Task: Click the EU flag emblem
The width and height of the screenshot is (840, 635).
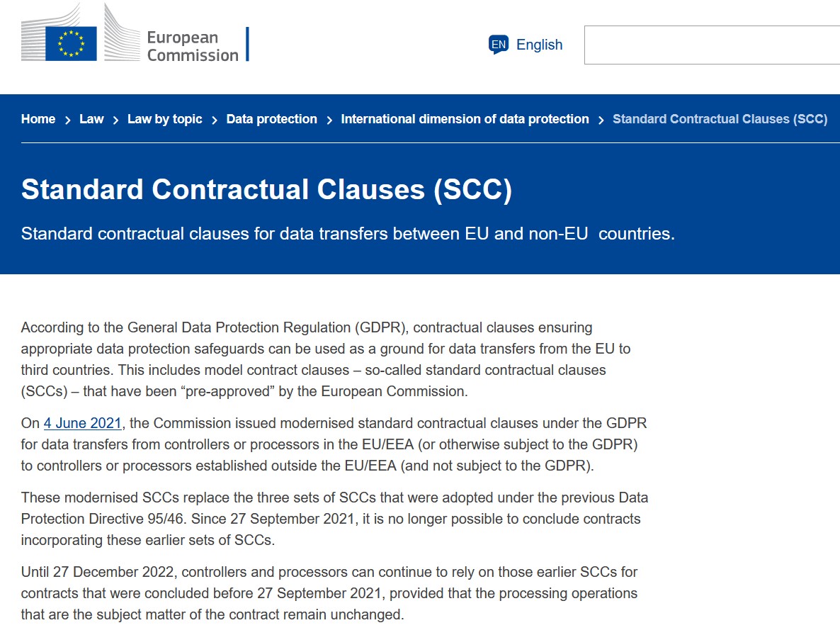Action: point(72,43)
